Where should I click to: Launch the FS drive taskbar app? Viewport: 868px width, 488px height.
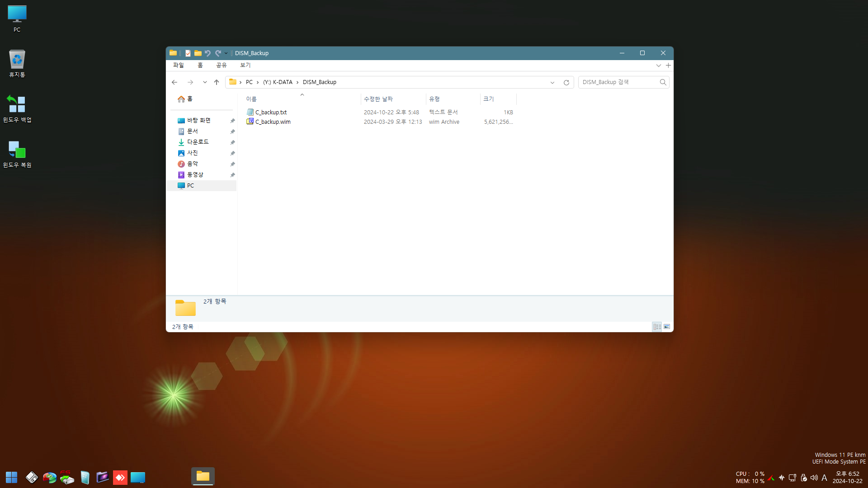pyautogui.click(x=67, y=477)
